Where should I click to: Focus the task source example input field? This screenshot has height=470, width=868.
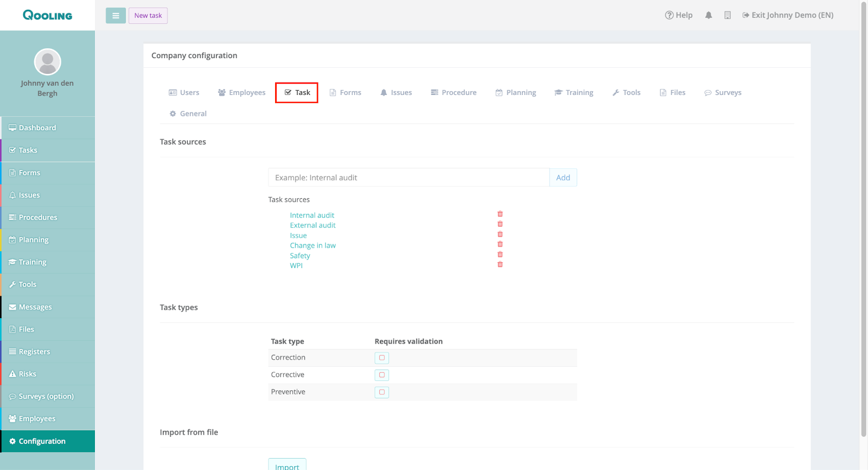point(409,177)
